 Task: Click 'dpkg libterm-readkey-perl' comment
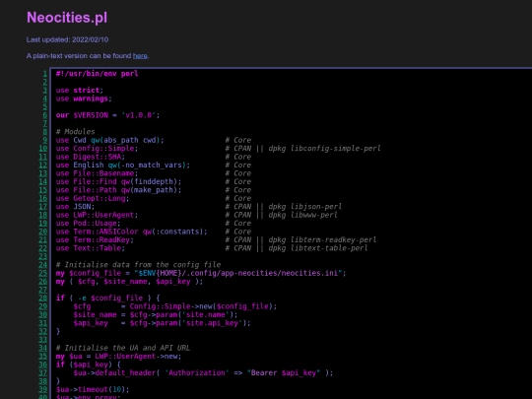tap(322, 239)
